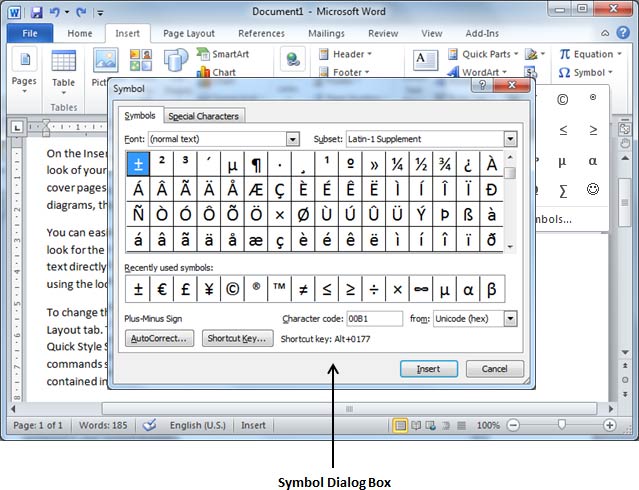Switch to the Home ribbon tab
This screenshot has width=639, height=490.
(x=80, y=33)
